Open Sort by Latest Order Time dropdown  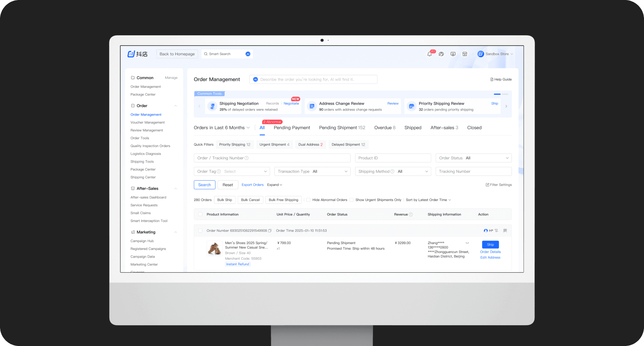pos(428,200)
